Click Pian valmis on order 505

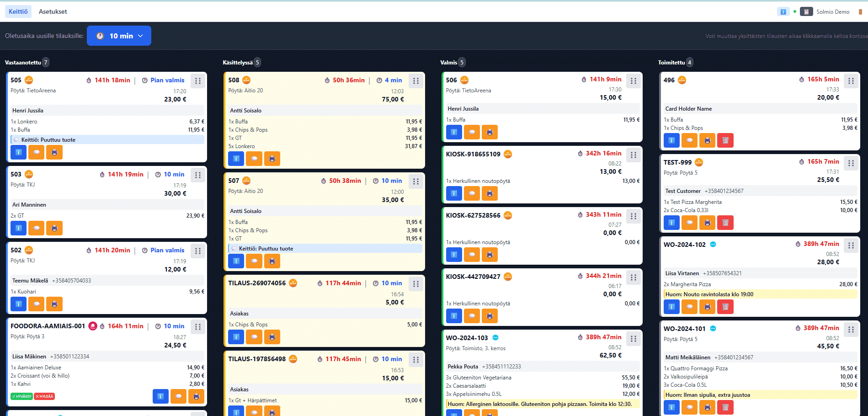click(163, 80)
